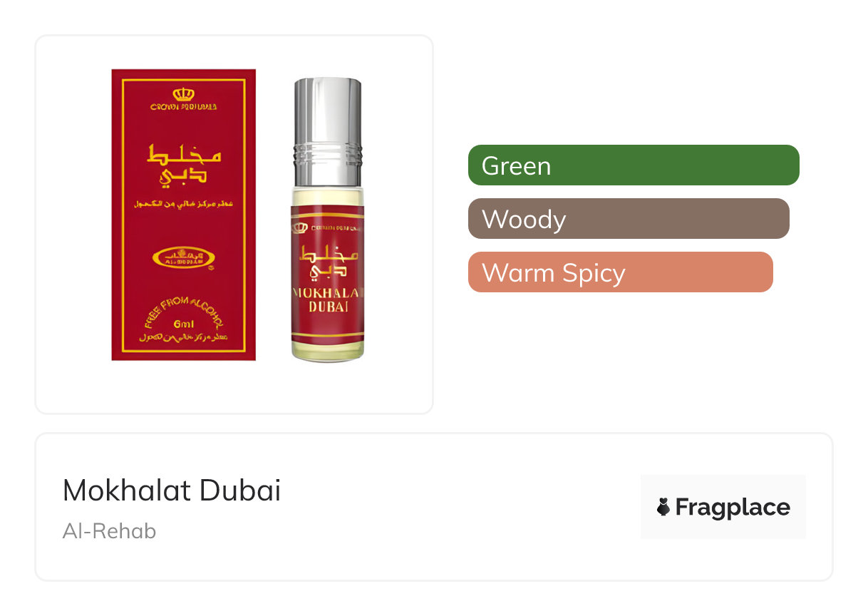
Task: Click the Arabic calligraphy on the bottle label
Action: (324, 263)
